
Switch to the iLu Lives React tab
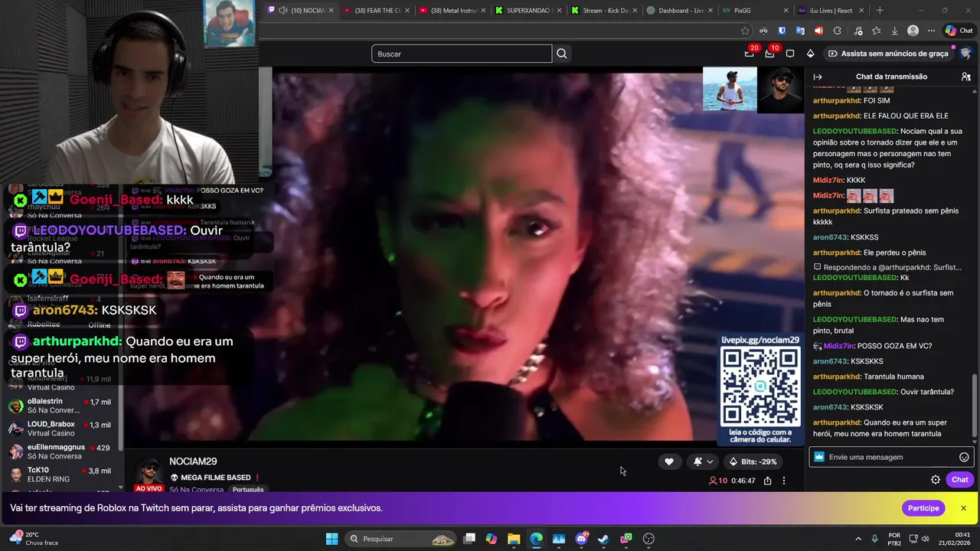pyautogui.click(x=830, y=10)
